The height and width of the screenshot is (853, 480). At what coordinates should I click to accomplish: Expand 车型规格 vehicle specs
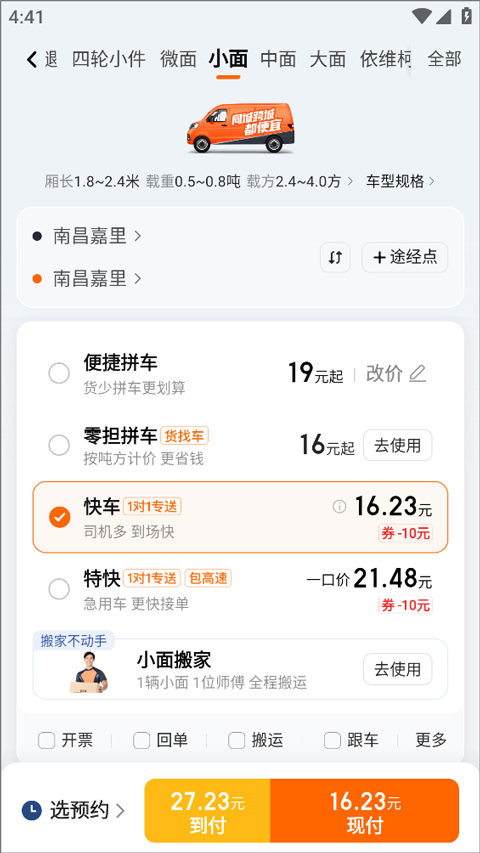(x=400, y=182)
